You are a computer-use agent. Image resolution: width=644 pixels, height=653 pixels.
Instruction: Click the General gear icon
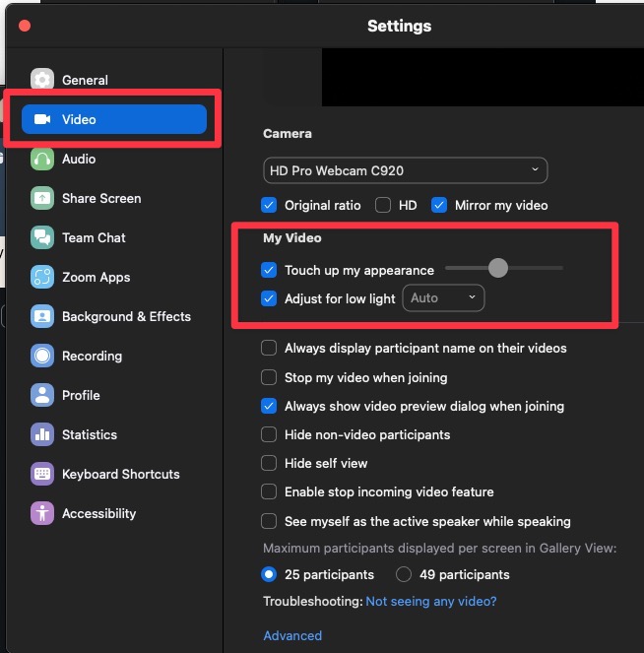42,79
